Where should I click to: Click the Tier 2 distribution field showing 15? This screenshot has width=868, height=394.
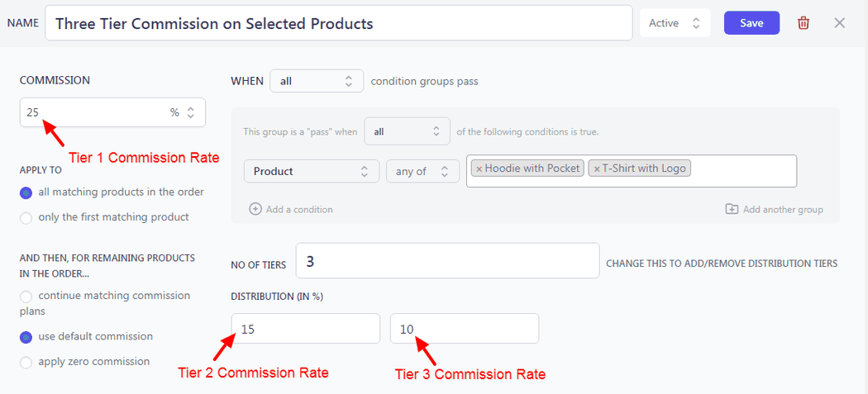[x=305, y=329]
